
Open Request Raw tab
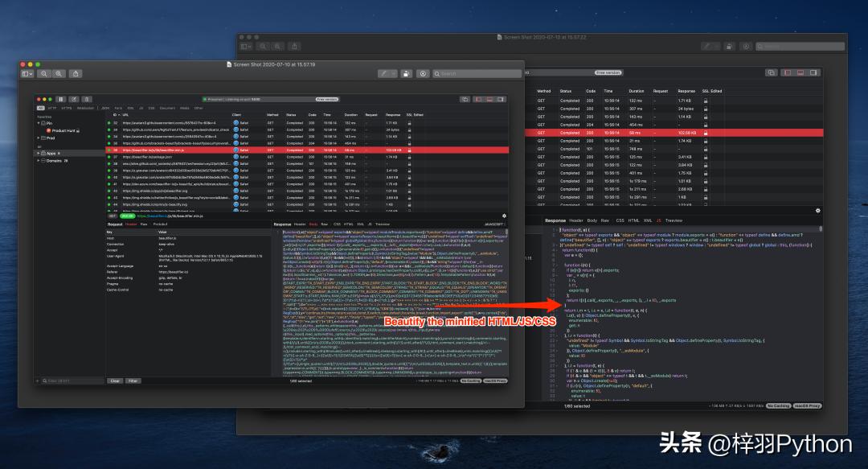tap(144, 224)
